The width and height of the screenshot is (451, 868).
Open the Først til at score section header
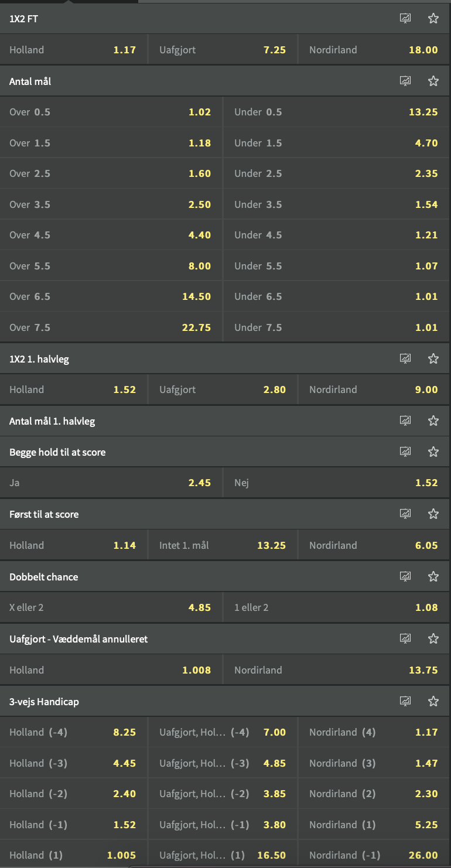(x=176, y=514)
